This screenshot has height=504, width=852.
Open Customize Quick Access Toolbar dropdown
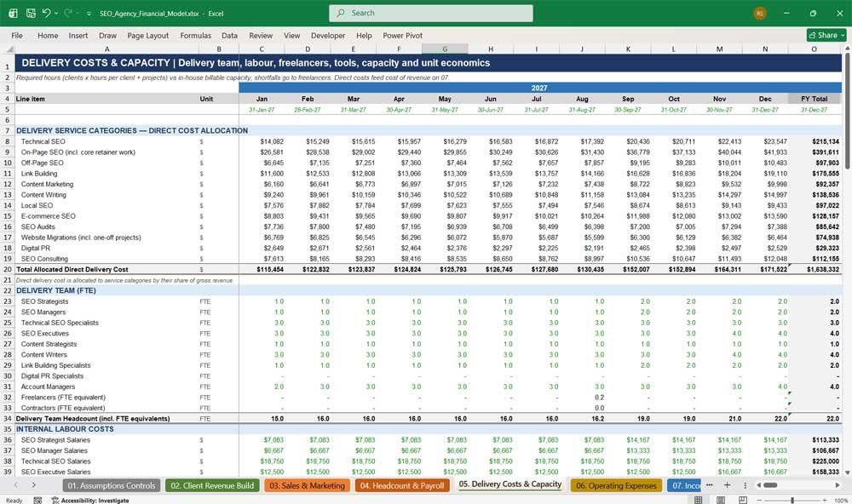pyautogui.click(x=89, y=14)
